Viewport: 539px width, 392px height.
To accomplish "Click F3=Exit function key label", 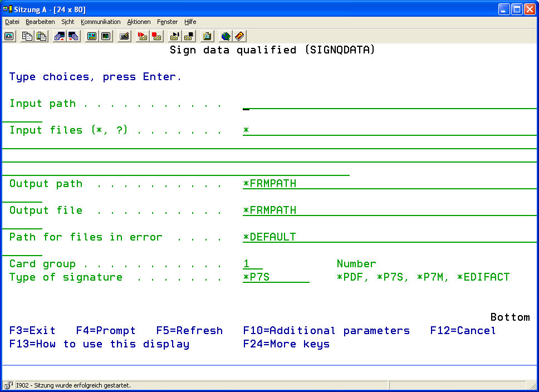I will [x=32, y=331].
